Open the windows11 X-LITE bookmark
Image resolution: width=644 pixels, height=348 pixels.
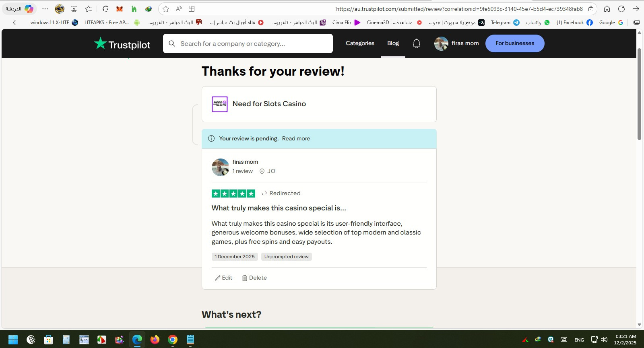click(54, 23)
